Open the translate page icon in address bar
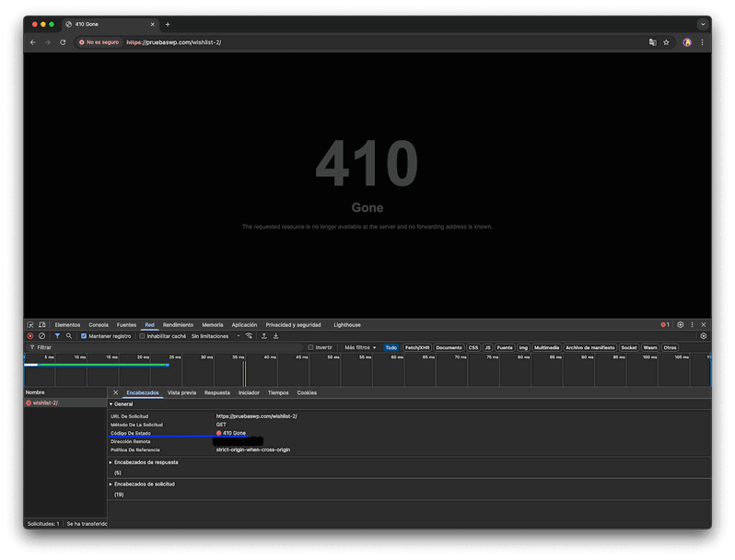The height and width of the screenshot is (560, 735). [x=652, y=42]
